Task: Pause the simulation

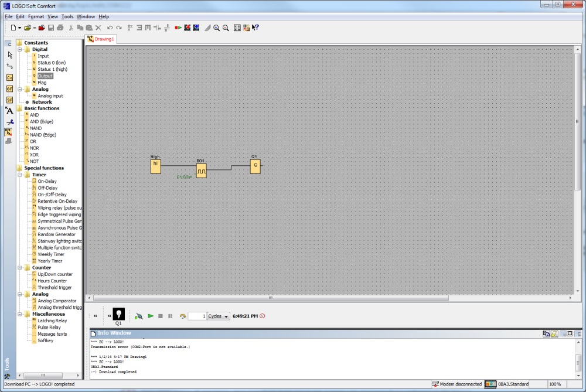Action: click(171, 316)
